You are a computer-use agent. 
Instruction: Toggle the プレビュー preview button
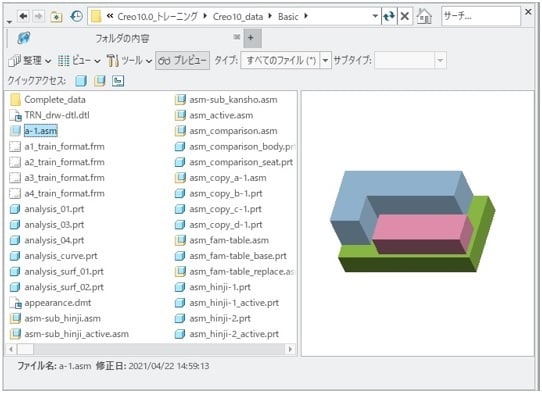point(182,60)
